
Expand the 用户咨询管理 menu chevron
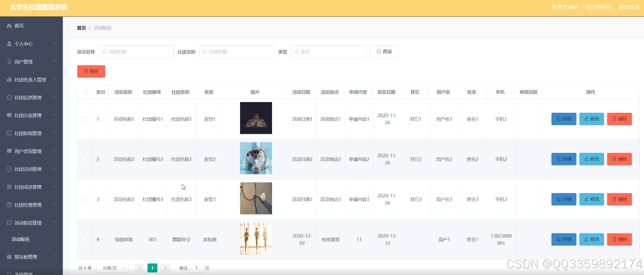(x=55, y=151)
